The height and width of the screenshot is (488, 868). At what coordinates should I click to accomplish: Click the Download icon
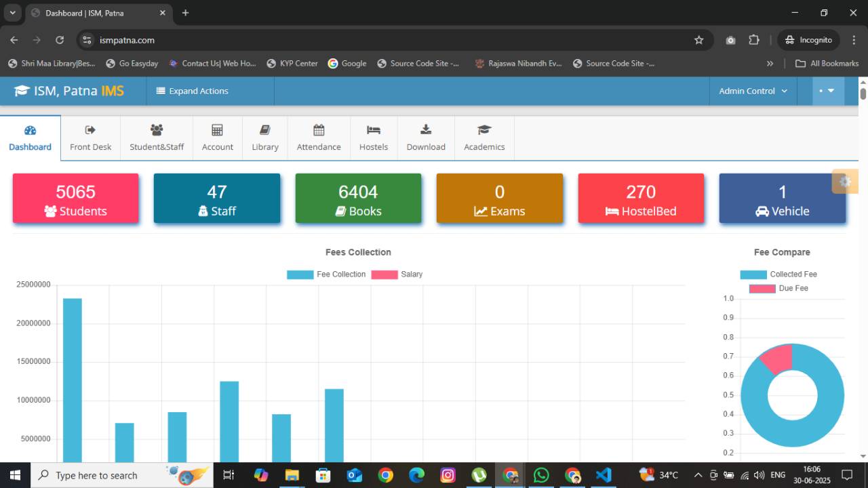426,130
